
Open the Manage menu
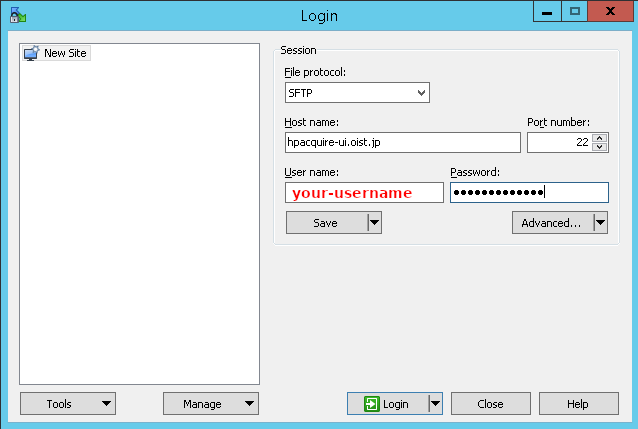pos(211,404)
